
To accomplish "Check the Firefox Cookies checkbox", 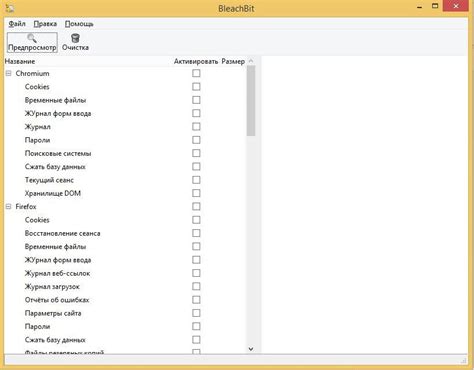I will pyautogui.click(x=196, y=220).
